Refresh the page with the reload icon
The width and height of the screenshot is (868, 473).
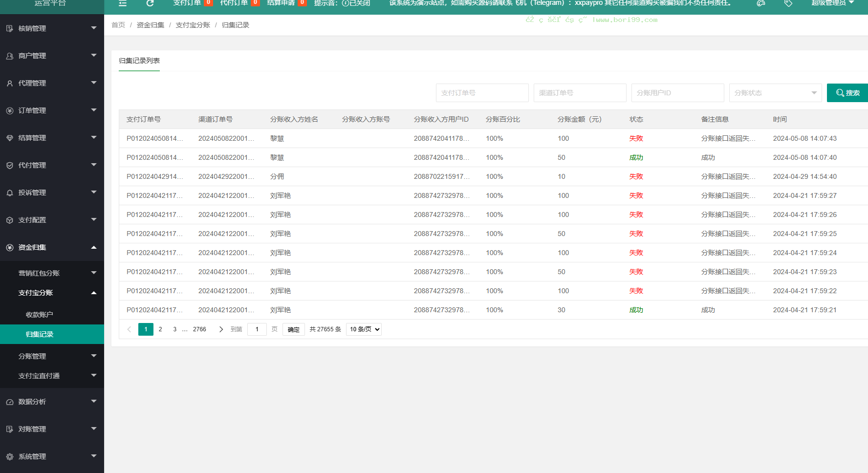click(150, 3)
